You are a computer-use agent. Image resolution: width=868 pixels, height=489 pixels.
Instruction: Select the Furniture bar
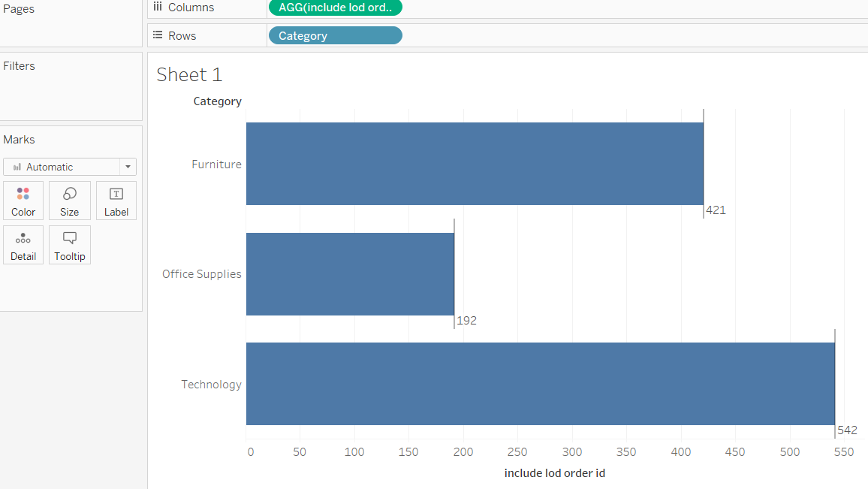475,164
